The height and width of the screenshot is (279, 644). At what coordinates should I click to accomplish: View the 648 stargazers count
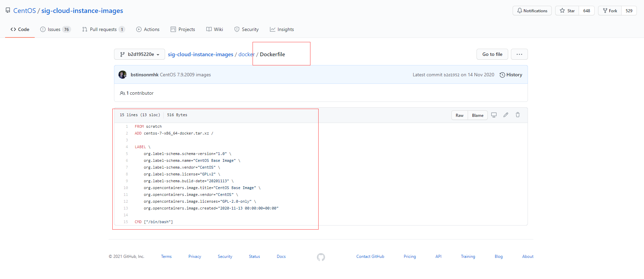586,11
